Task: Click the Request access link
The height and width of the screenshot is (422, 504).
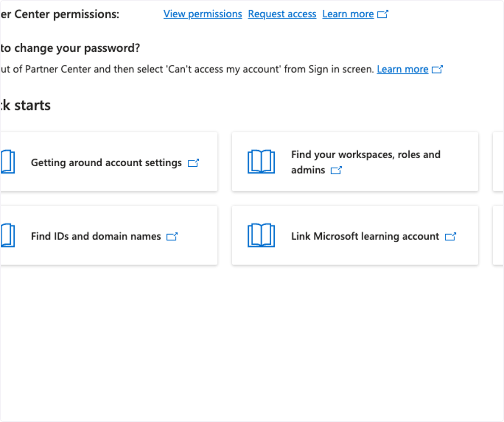Action: 282,14
